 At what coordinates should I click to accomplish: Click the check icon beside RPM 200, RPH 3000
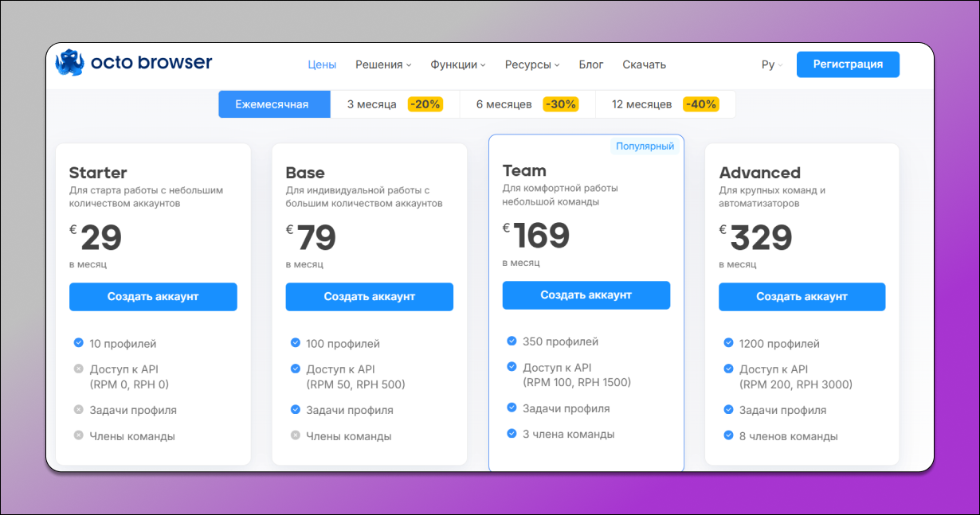coord(728,369)
